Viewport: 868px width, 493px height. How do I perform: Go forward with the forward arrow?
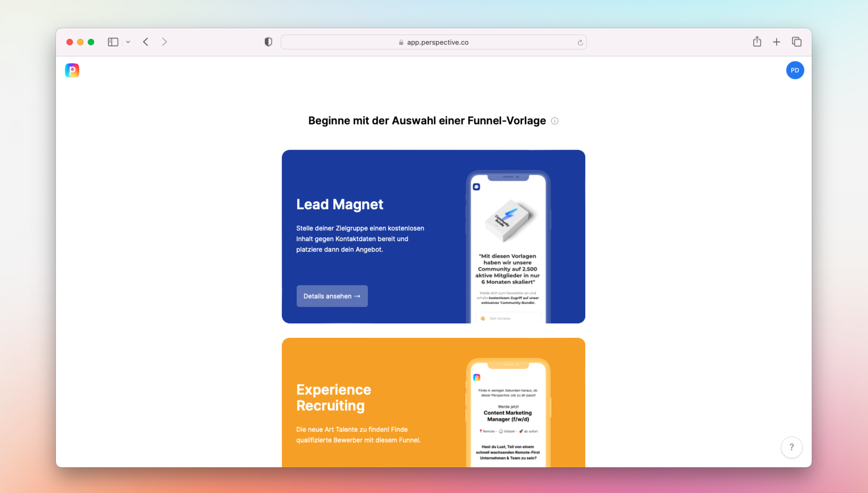click(x=164, y=42)
